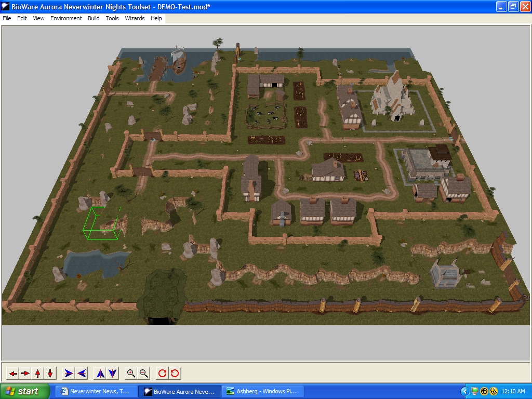Zoom out with the magnifier minus icon

(x=144, y=373)
